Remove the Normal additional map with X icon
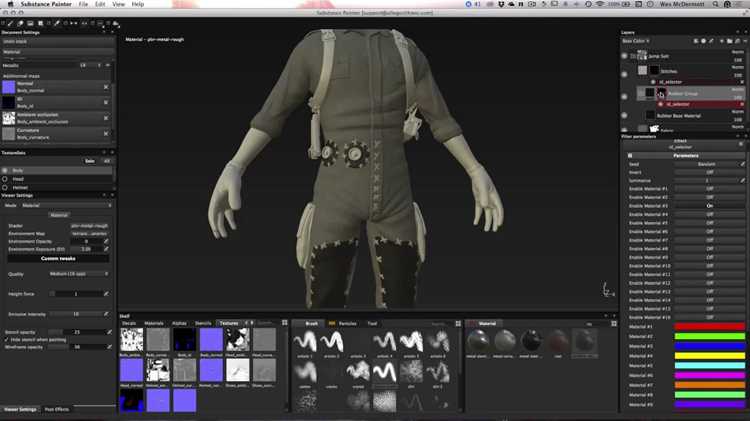The width and height of the screenshot is (750, 421). (106, 87)
